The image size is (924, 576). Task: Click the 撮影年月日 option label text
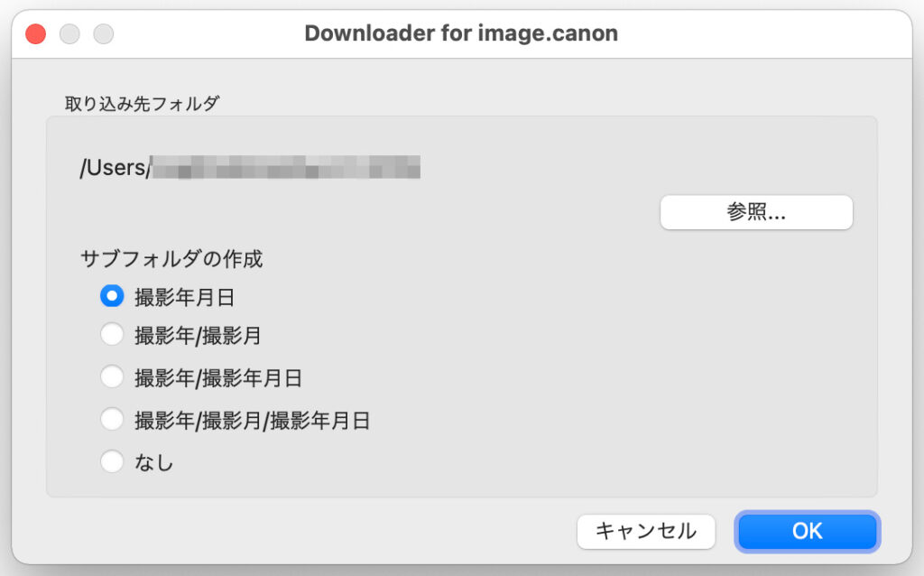point(184,296)
